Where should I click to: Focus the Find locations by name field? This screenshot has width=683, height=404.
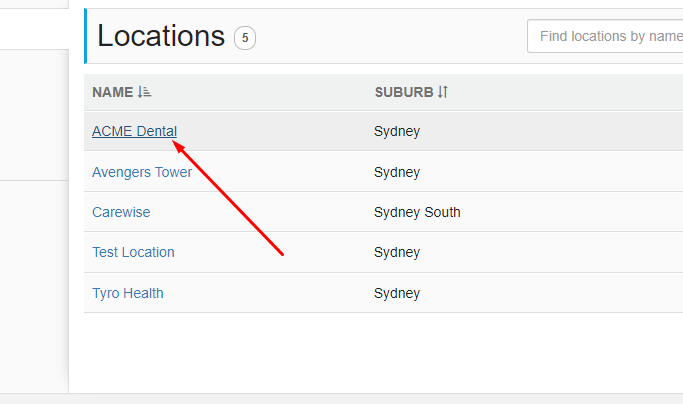click(x=605, y=36)
